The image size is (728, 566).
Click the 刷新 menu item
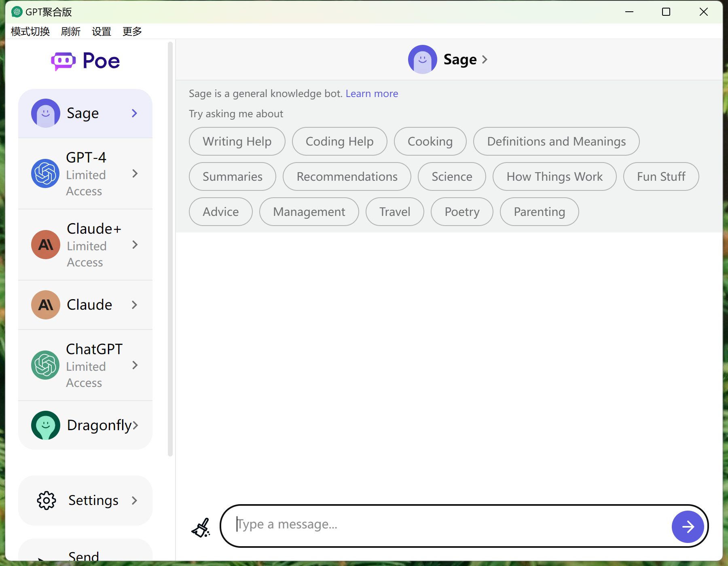(71, 31)
